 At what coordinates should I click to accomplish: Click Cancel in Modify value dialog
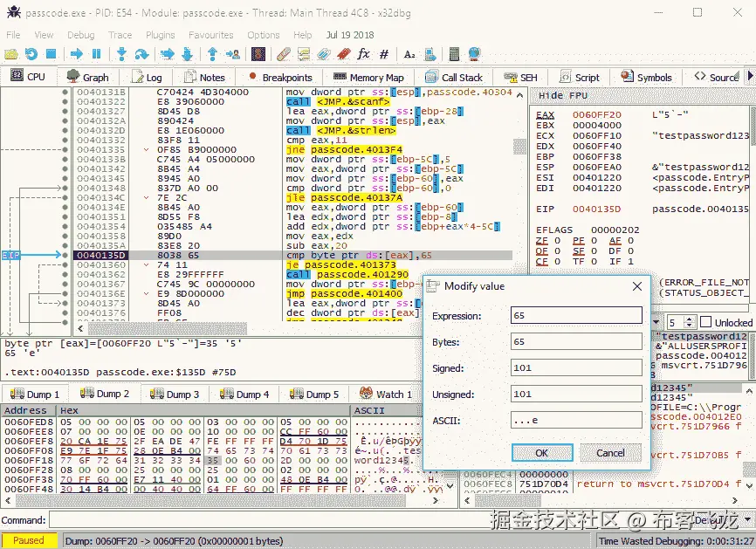610,453
